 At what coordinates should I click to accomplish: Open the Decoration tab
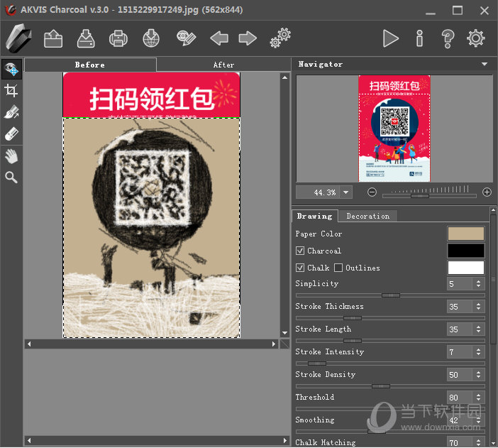click(367, 217)
